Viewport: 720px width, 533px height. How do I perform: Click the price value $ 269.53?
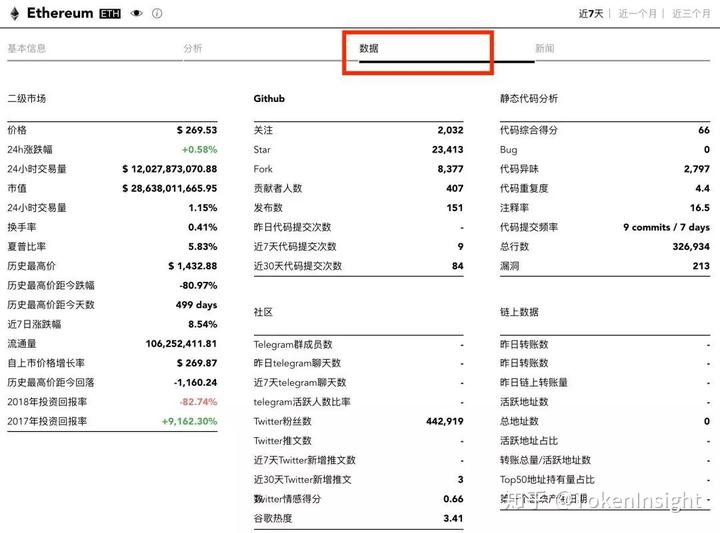point(197,130)
